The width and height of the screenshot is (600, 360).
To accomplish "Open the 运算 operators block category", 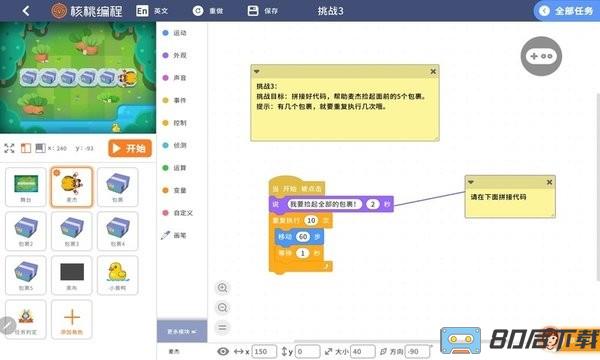I will click(175, 168).
